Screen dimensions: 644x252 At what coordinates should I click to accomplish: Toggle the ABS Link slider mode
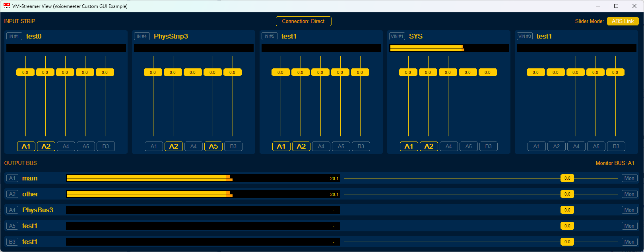tap(623, 21)
